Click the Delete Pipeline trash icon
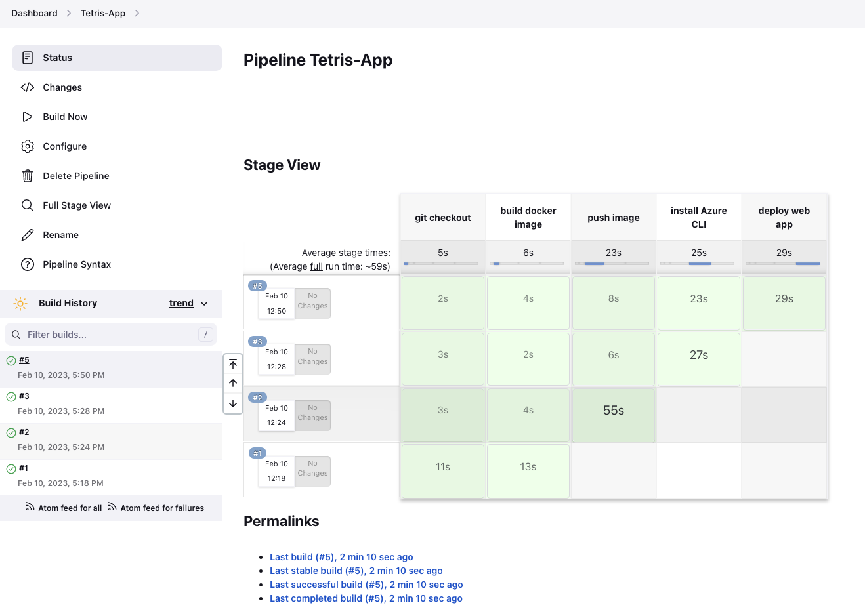865x616 pixels. (27, 176)
